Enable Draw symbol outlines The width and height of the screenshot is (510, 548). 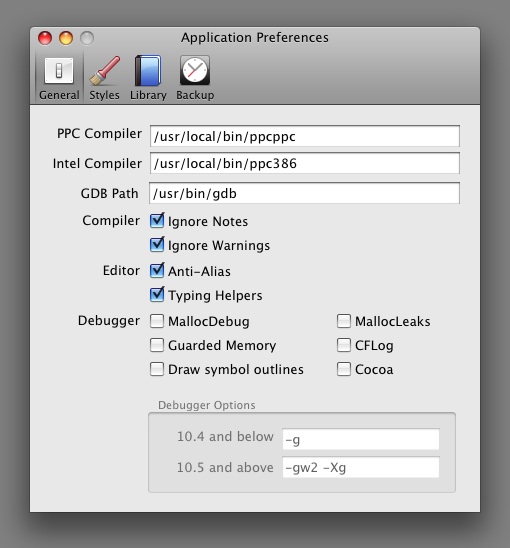[157, 369]
